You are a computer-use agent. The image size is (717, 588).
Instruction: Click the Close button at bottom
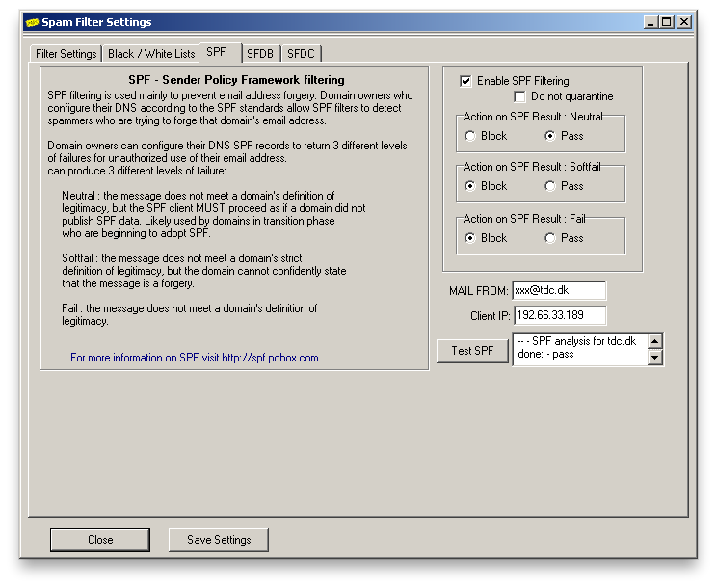click(x=100, y=540)
